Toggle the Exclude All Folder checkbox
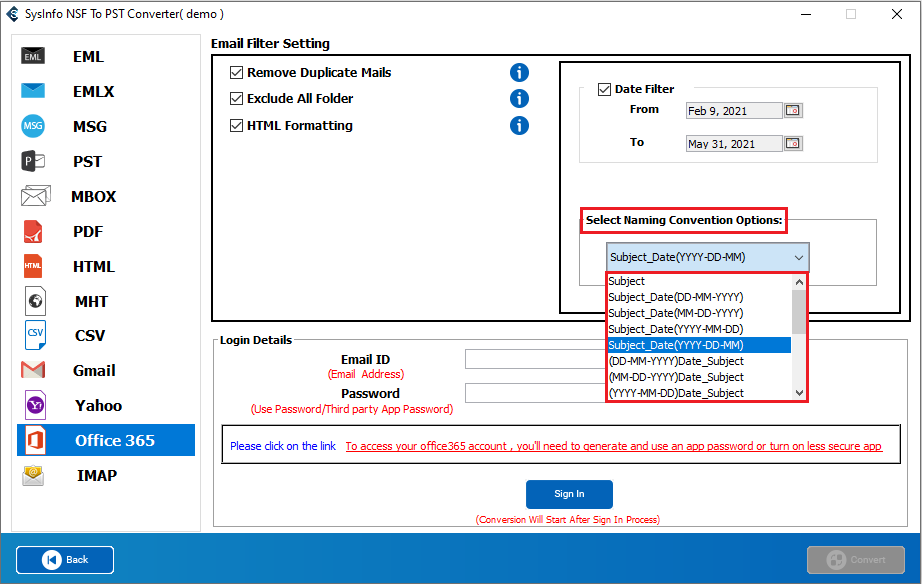This screenshot has width=922, height=584. point(236,98)
